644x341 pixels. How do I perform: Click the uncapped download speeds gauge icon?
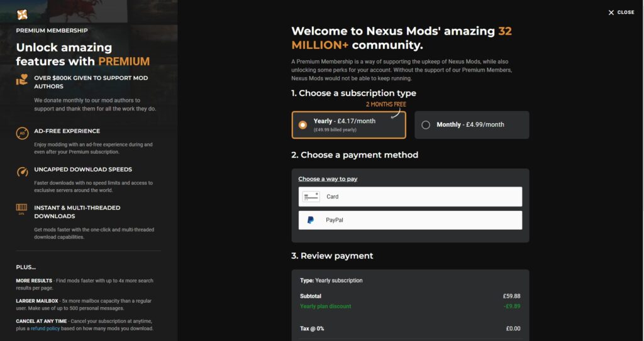click(22, 171)
